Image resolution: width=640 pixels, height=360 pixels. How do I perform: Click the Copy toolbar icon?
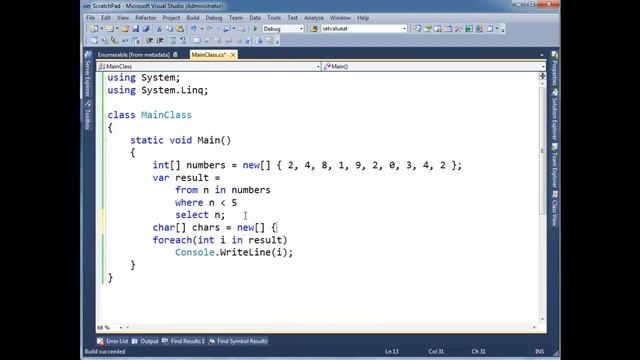point(169,29)
